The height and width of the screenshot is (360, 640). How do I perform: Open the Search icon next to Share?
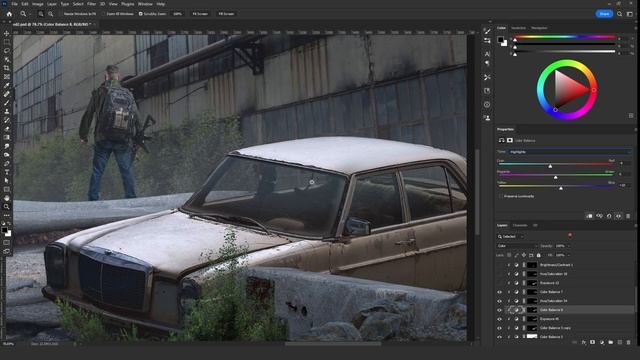tap(619, 14)
